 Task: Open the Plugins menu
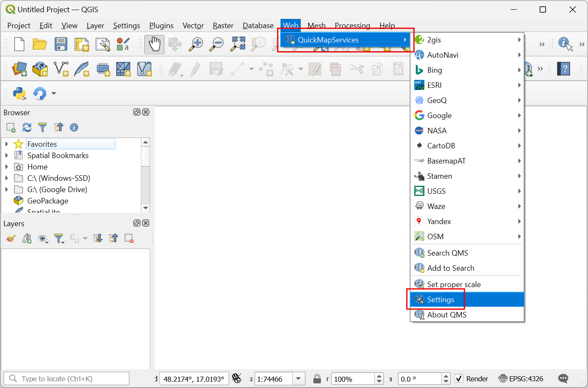pos(161,26)
